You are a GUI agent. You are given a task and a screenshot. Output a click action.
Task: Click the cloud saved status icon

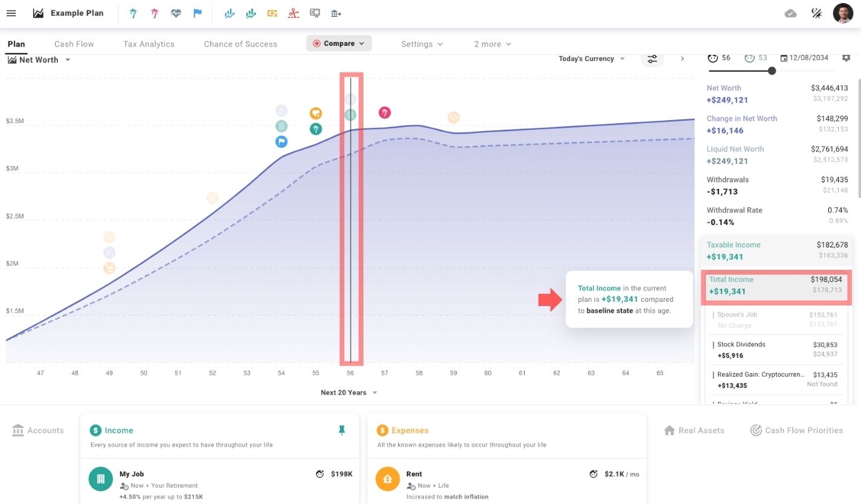tap(790, 13)
